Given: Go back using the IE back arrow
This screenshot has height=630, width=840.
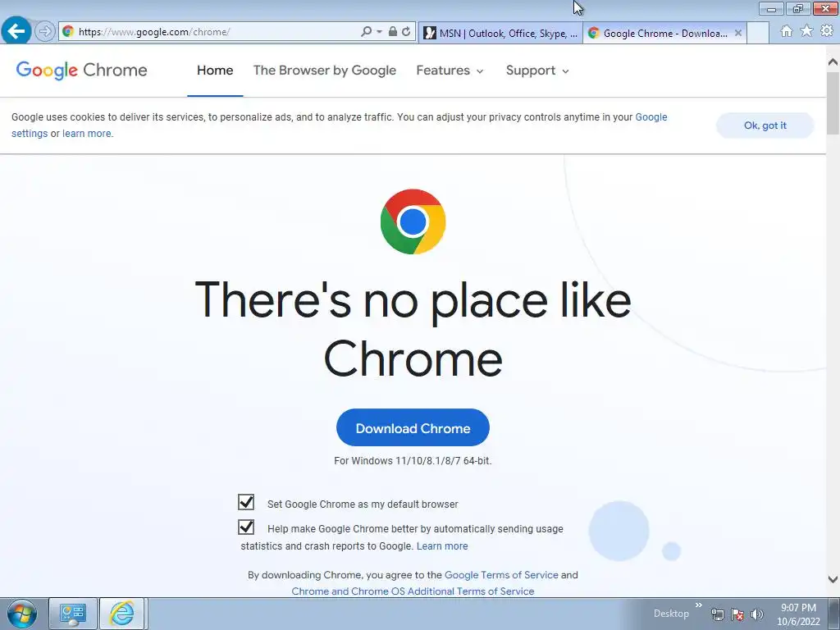Looking at the screenshot, I should 16,31.
